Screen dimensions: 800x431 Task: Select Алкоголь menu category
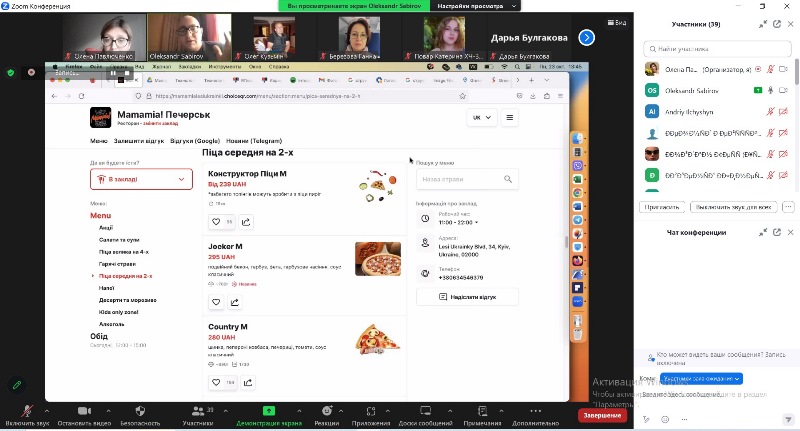[112, 324]
